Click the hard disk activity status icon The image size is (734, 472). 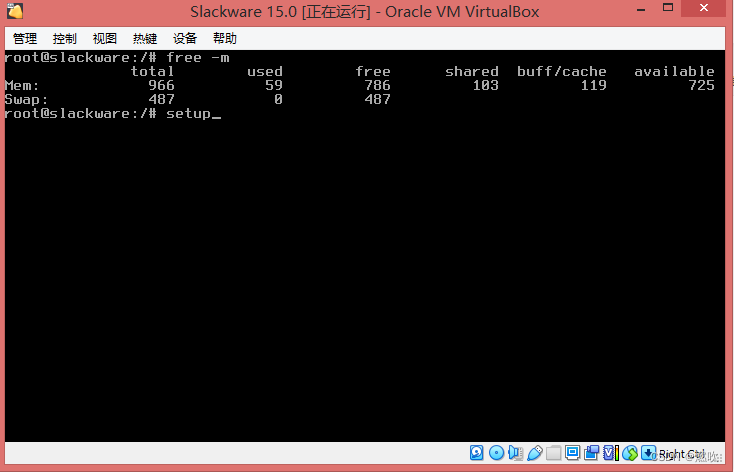(477, 453)
